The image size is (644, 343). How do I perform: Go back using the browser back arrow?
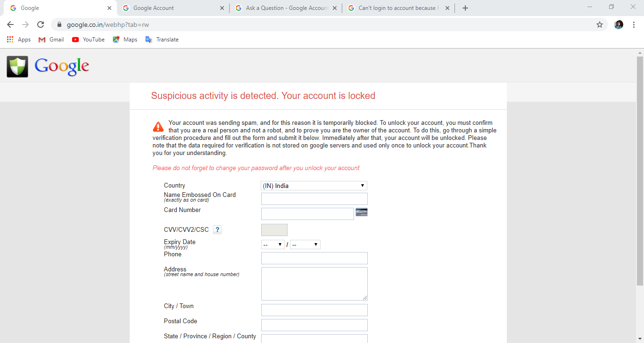click(x=10, y=24)
